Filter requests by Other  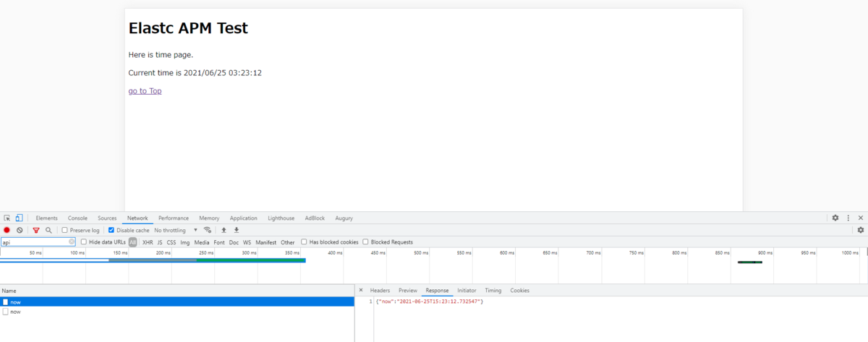tap(288, 242)
